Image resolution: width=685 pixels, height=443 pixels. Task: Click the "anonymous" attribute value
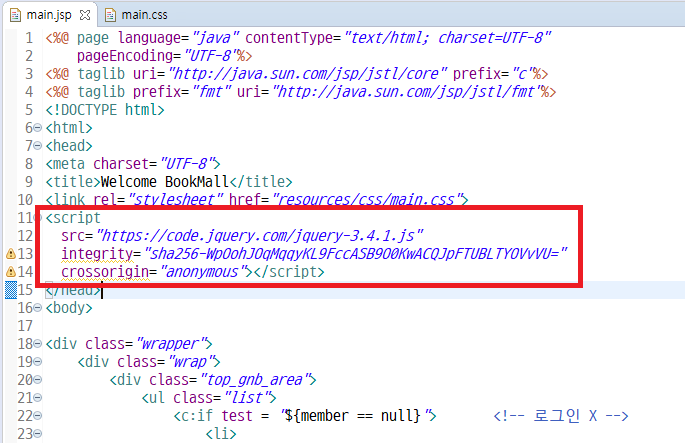coord(206,272)
